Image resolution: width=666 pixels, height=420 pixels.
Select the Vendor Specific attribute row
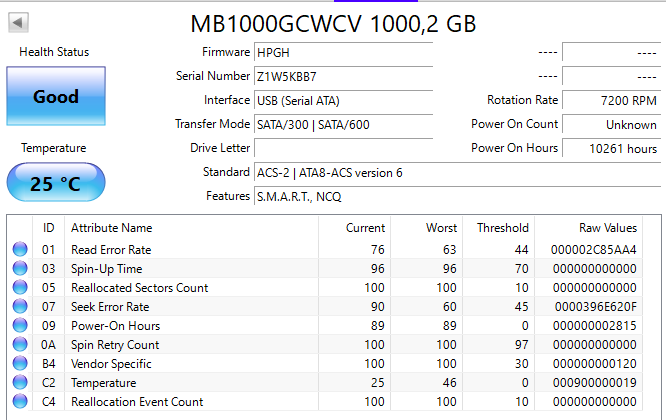(330, 364)
